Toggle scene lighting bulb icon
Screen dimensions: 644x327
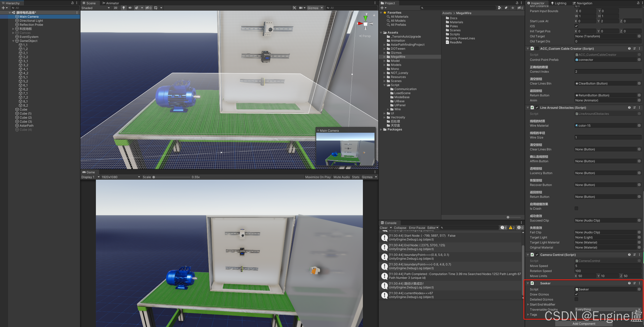coord(123,8)
